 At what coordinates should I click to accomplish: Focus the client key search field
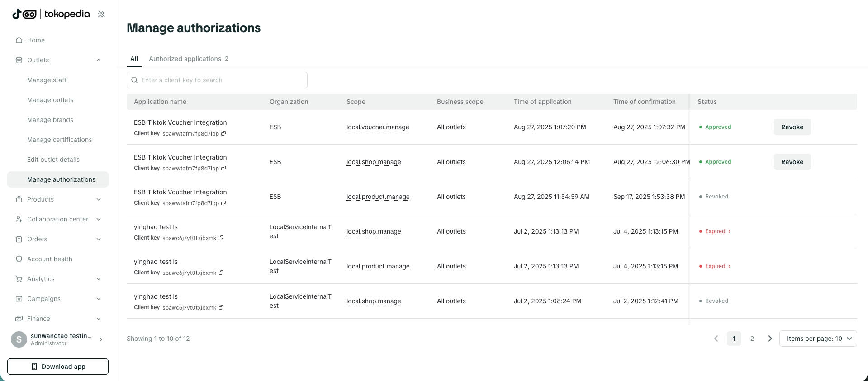coord(222,80)
